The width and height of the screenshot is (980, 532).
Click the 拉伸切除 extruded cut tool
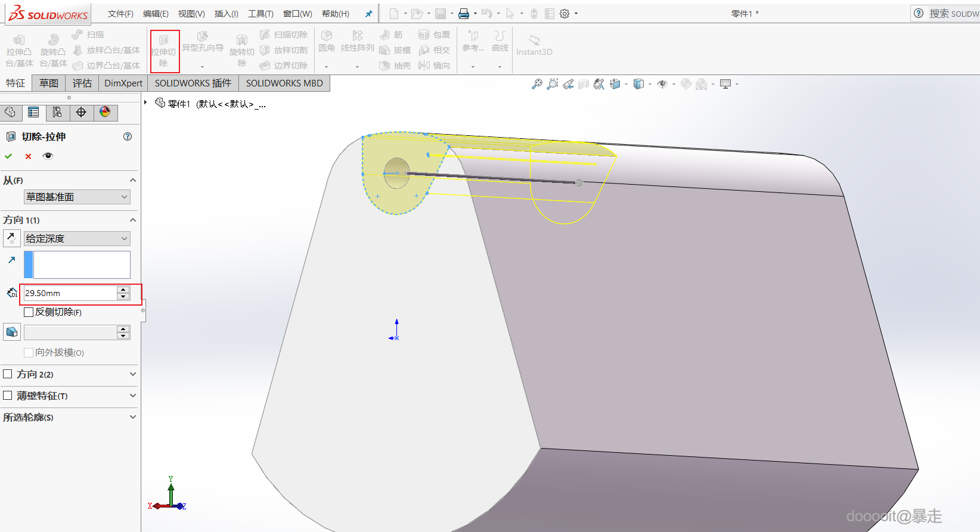(x=164, y=51)
